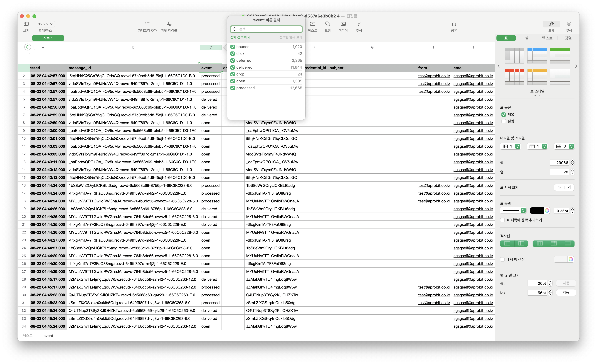Uncheck deferred in event quick filter
Viewport: 597px width, 364px height.
click(x=233, y=61)
